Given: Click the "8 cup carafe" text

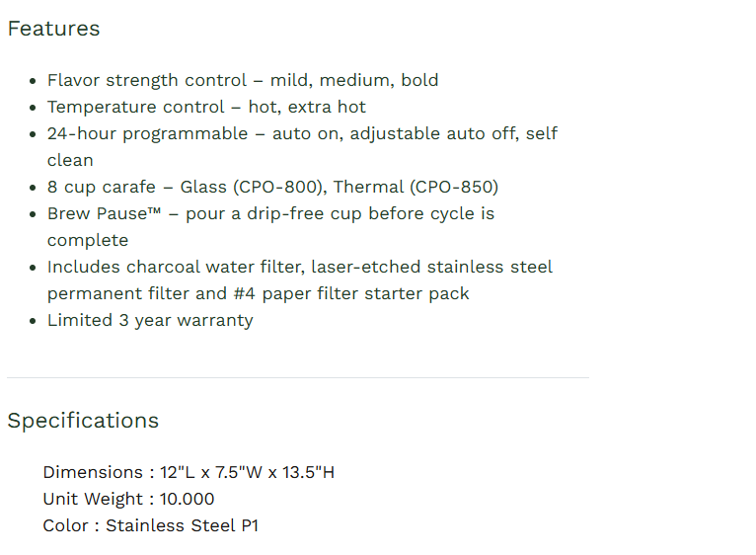Looking at the screenshot, I should pos(102,187).
